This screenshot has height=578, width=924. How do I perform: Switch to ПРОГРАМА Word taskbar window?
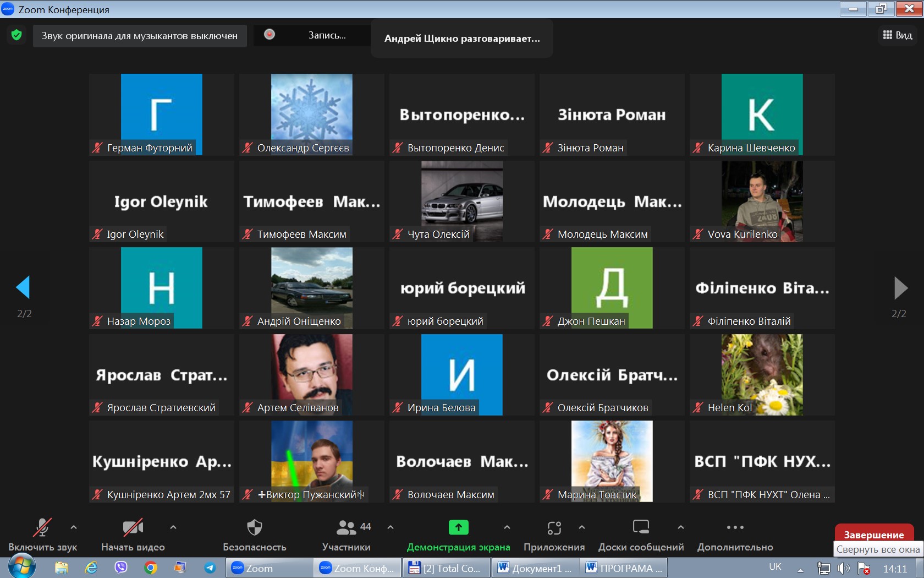[624, 568]
